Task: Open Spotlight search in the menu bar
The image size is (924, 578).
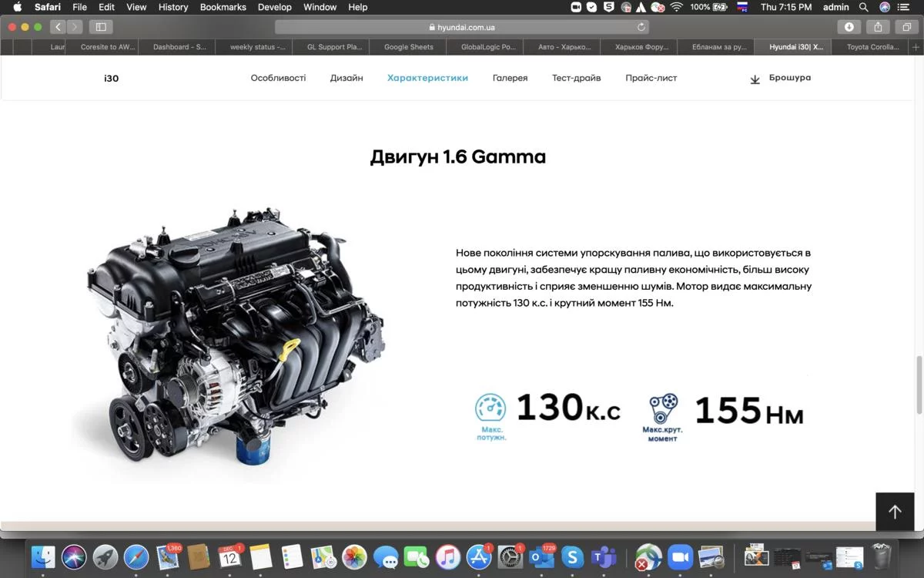Action: pos(863,7)
